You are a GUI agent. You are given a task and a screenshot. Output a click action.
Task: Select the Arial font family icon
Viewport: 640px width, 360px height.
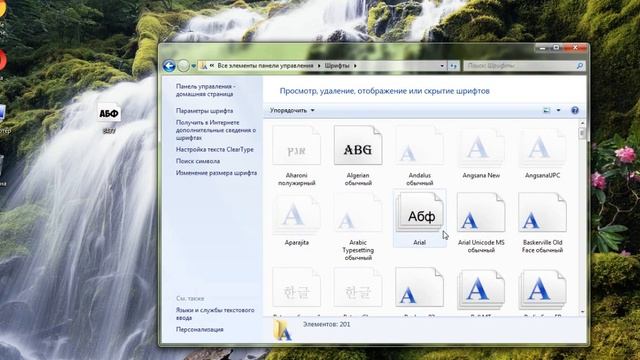(419, 213)
